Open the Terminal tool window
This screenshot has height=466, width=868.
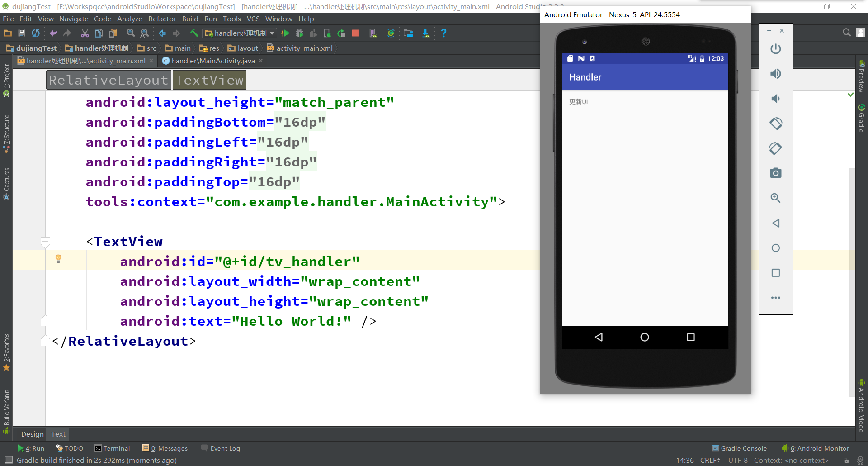pos(112,448)
